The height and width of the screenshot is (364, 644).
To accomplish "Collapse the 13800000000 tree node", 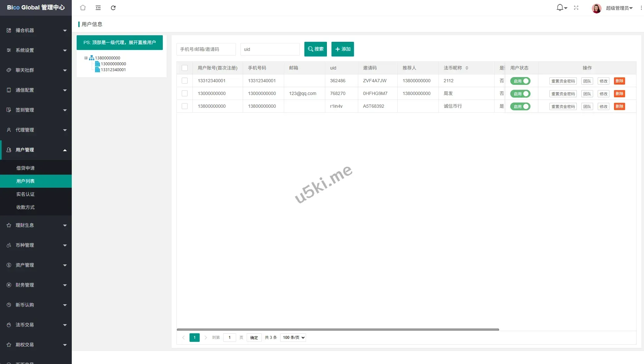I will click(86, 58).
